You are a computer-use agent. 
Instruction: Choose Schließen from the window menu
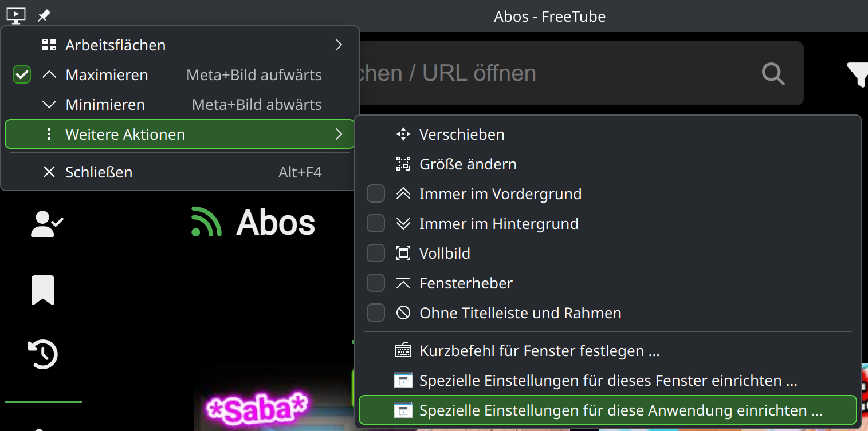(x=180, y=172)
